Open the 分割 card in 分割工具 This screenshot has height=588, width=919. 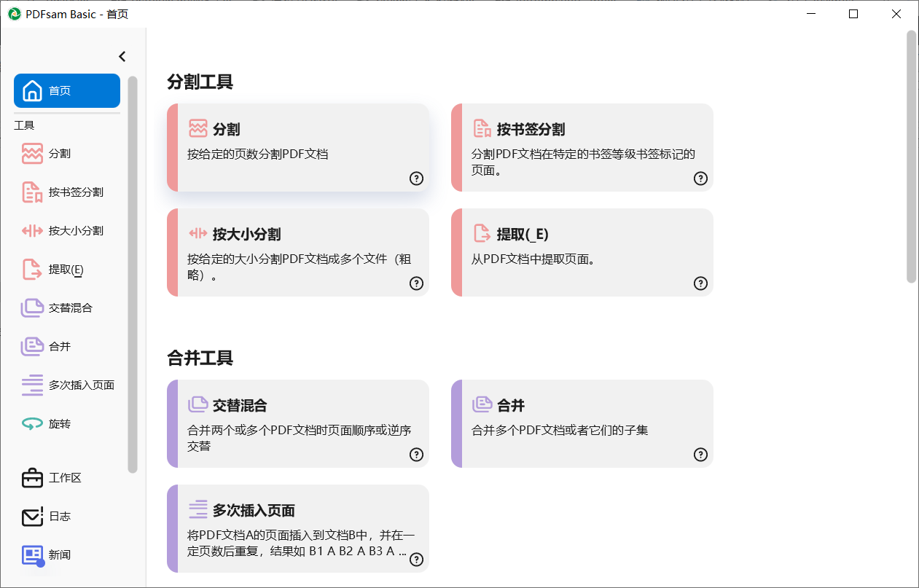[299, 147]
